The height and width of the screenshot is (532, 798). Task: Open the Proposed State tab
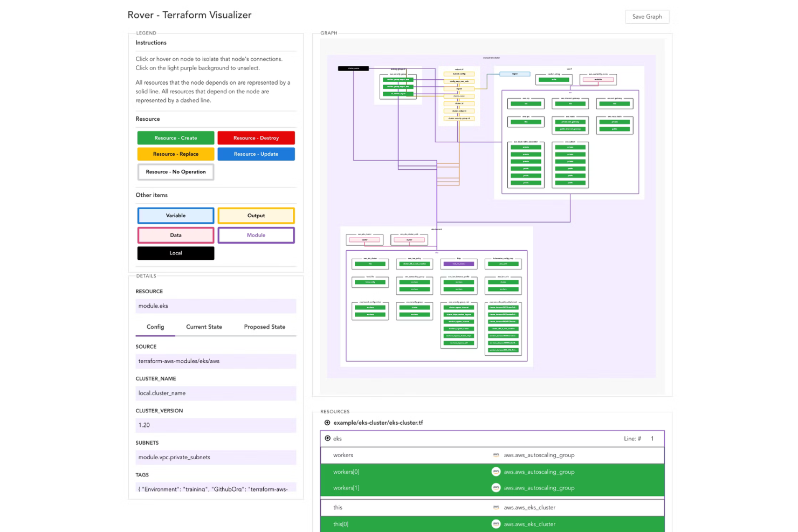pos(264,327)
